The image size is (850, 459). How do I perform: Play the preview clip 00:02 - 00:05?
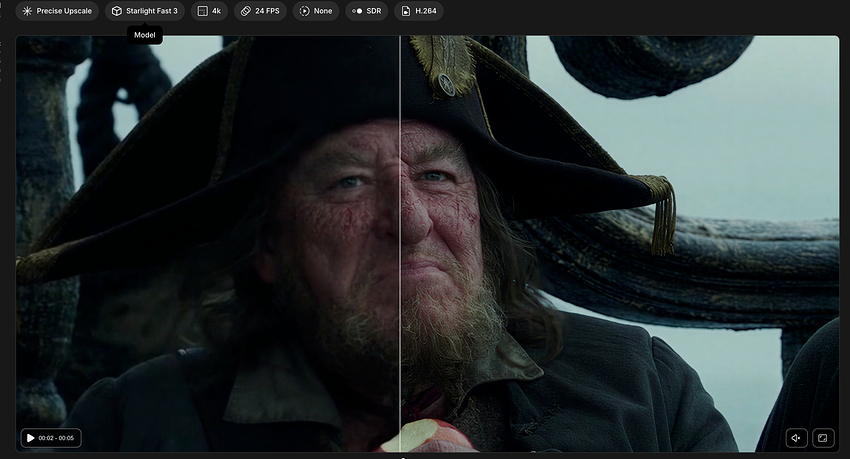51,438
